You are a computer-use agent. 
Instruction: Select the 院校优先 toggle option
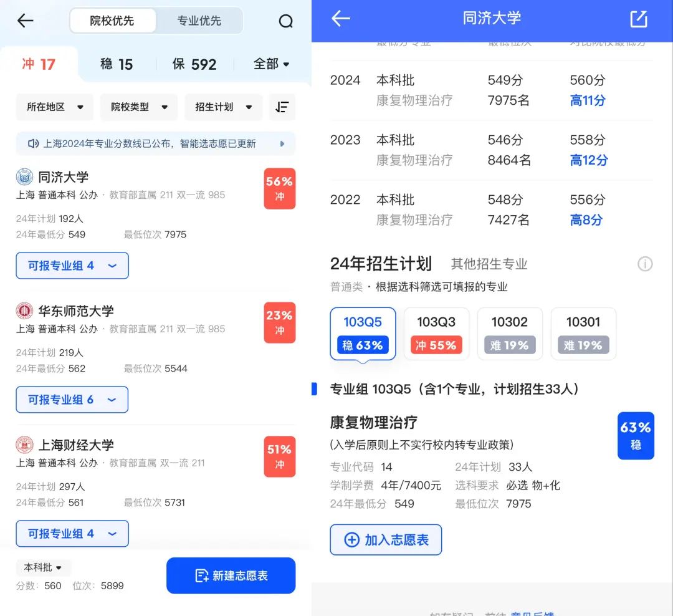(x=112, y=21)
